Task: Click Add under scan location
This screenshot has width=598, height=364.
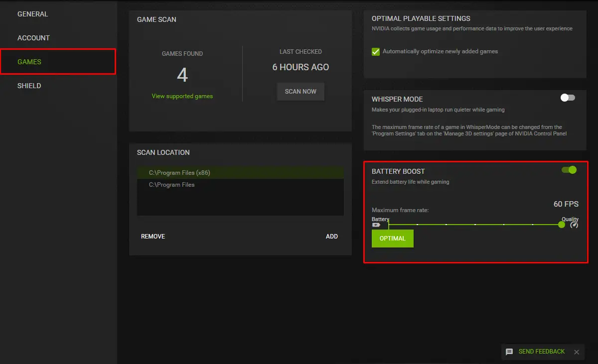Action: click(x=332, y=237)
